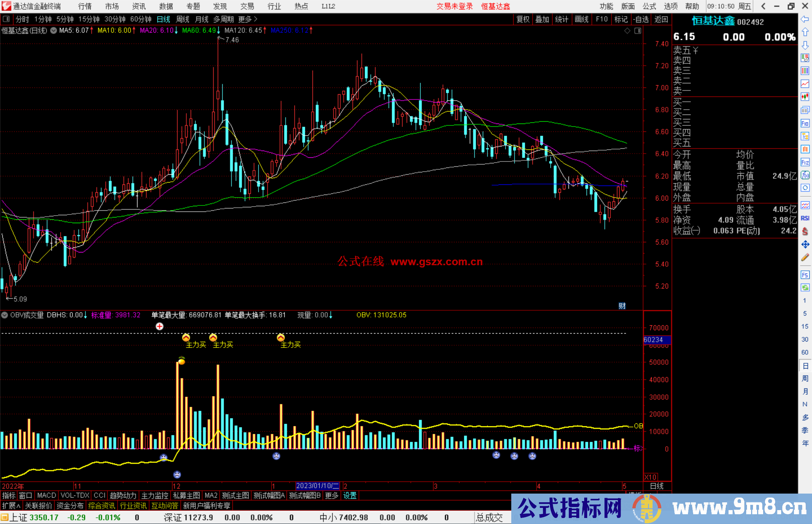Screen dimensions: 812x524
Task: Click the back arrow icon in right sidebar
Action: pyautogui.click(x=805, y=19)
